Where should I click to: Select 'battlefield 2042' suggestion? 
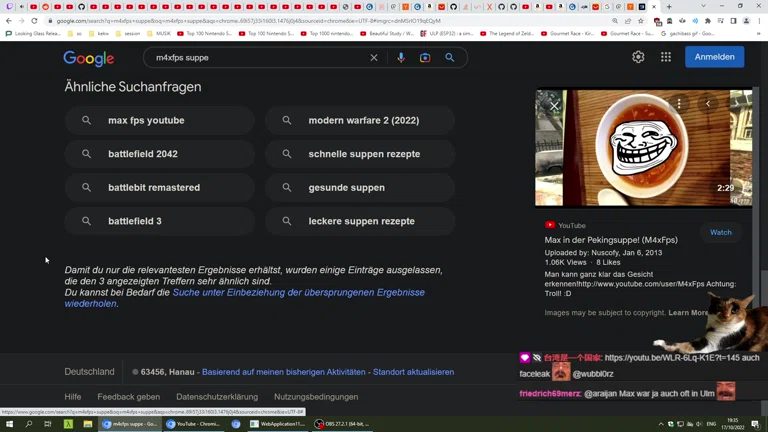point(160,154)
